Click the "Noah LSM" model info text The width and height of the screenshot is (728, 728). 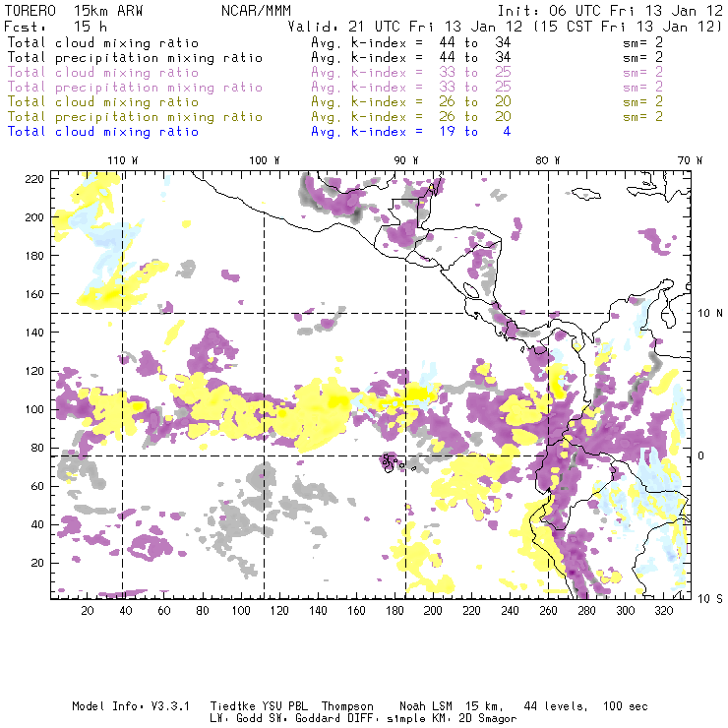(425, 706)
